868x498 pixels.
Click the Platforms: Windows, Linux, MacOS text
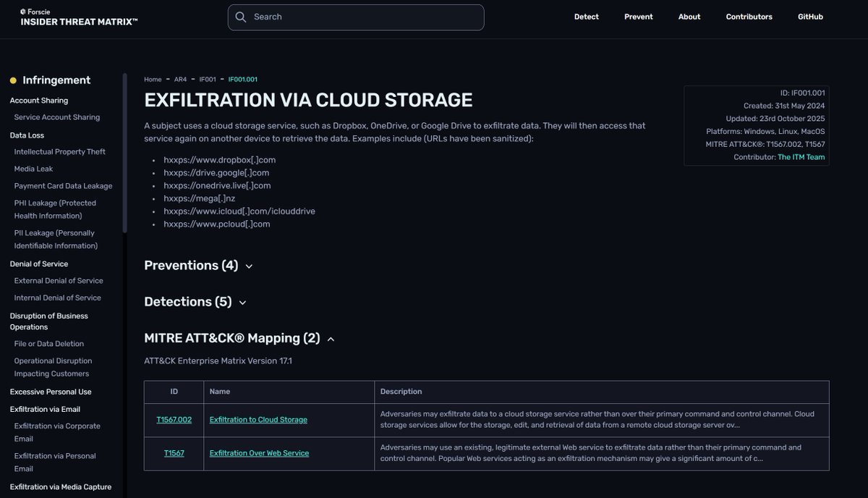[765, 132]
